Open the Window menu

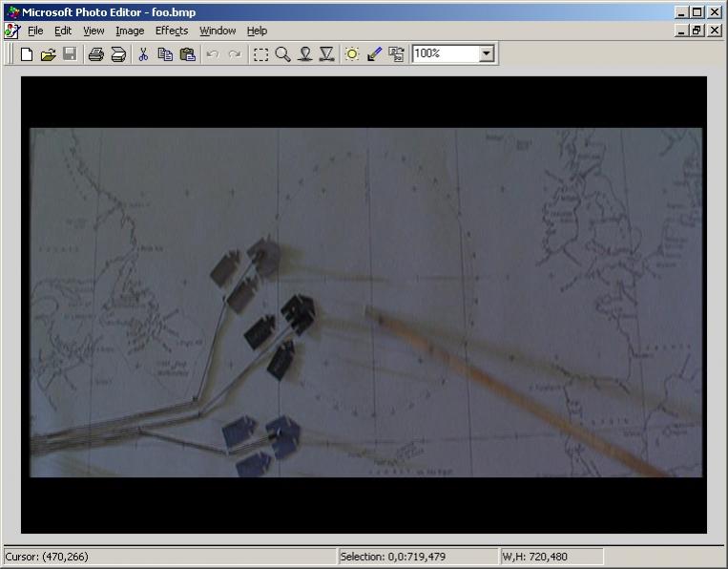click(218, 31)
